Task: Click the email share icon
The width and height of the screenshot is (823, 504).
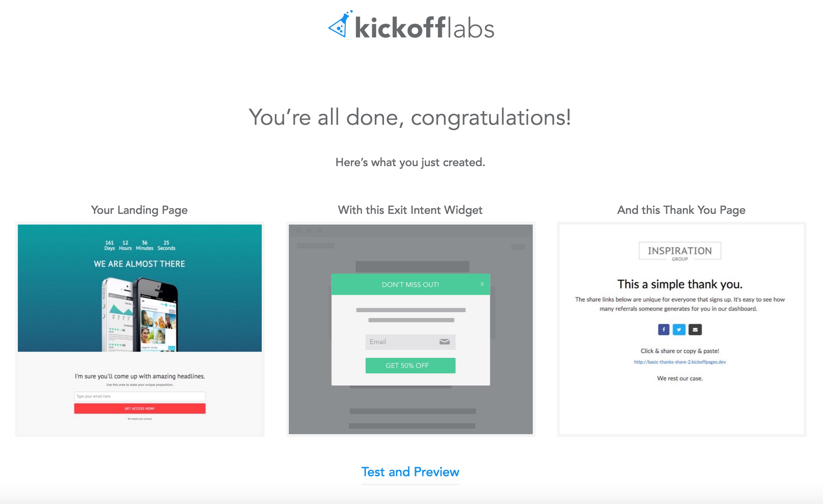Action: tap(695, 330)
